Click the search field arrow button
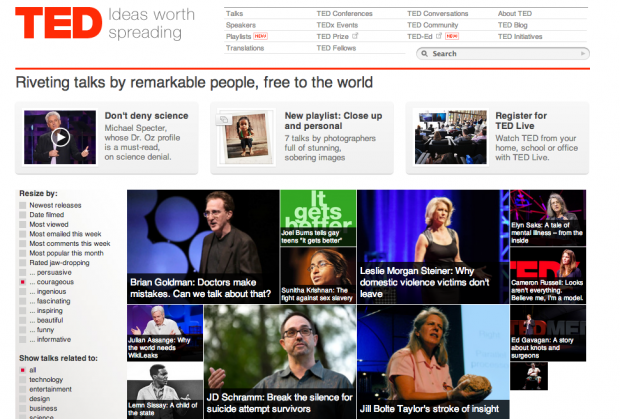Screen dimensions: 620x419 (x=583, y=53)
